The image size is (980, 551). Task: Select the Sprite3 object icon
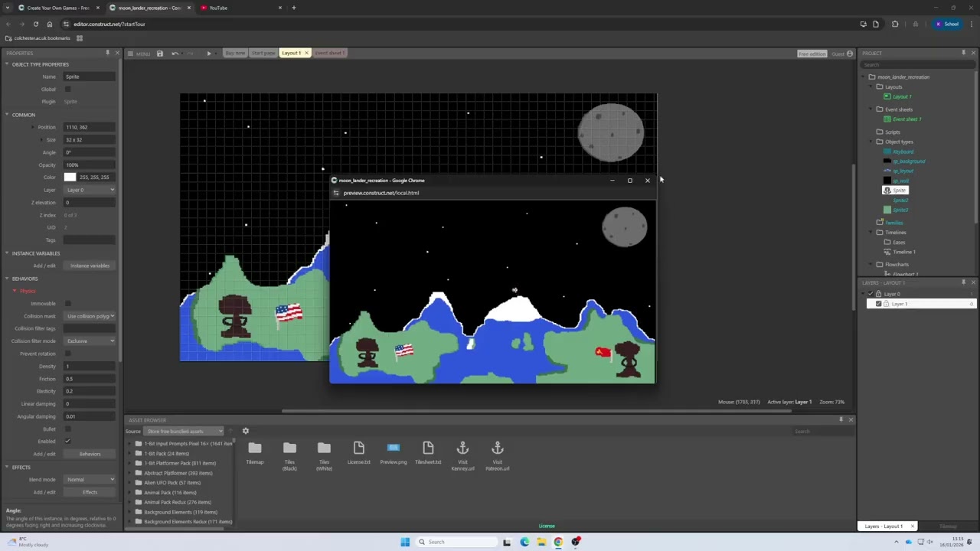(x=887, y=210)
